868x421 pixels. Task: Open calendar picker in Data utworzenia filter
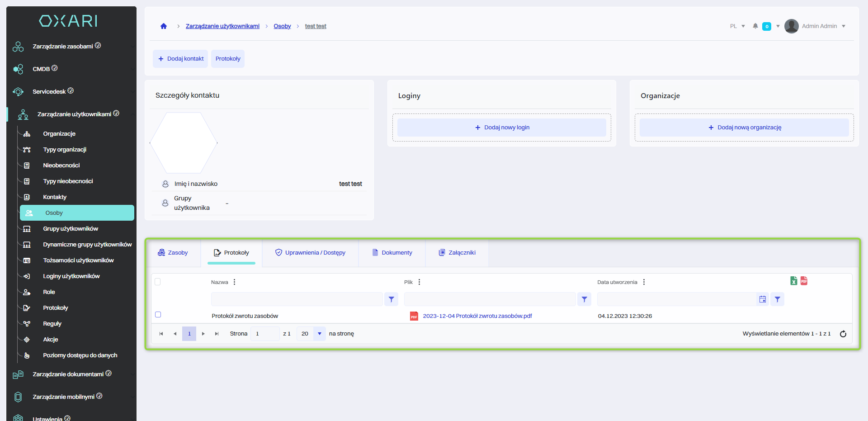(762, 299)
